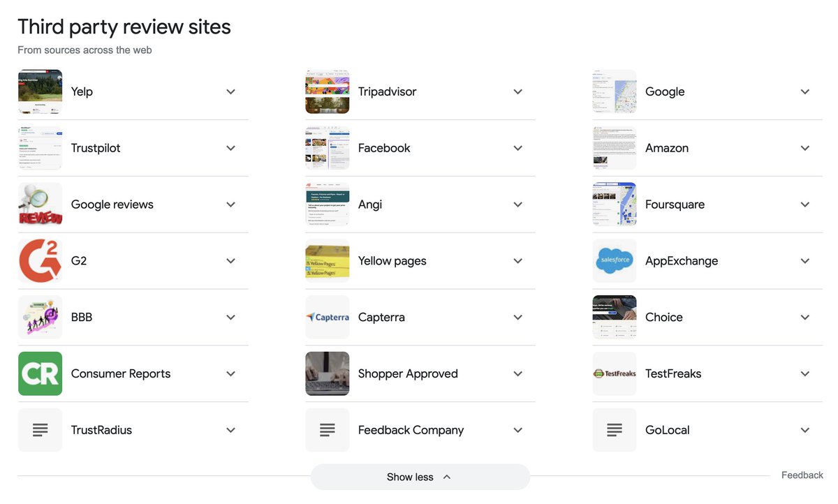This screenshot has width=838, height=504.
Task: Click the G2 red logo icon
Action: coord(40,261)
